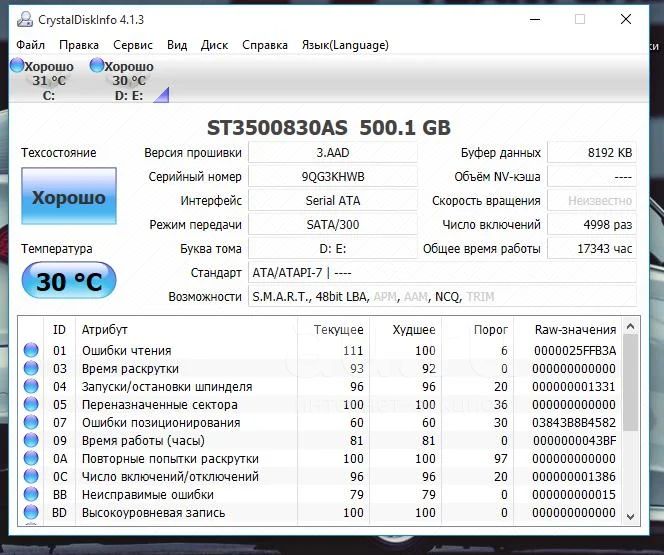Click the Serial ATA interface field

pos(333,200)
